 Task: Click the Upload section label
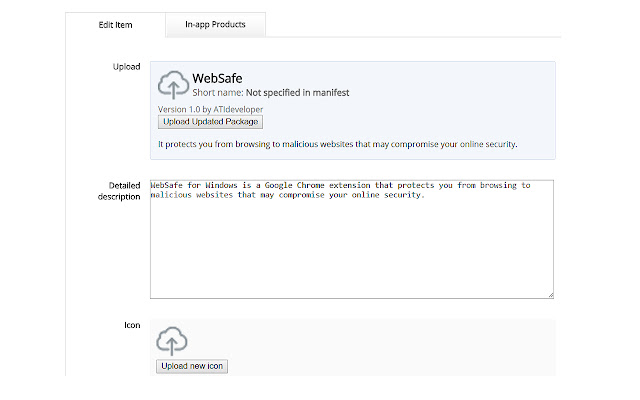click(x=125, y=67)
